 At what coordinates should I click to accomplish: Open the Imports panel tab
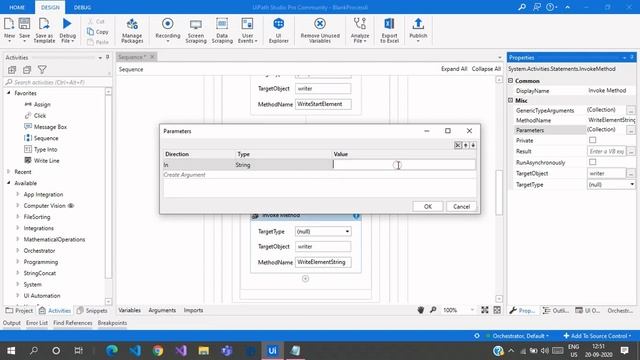[x=193, y=310]
